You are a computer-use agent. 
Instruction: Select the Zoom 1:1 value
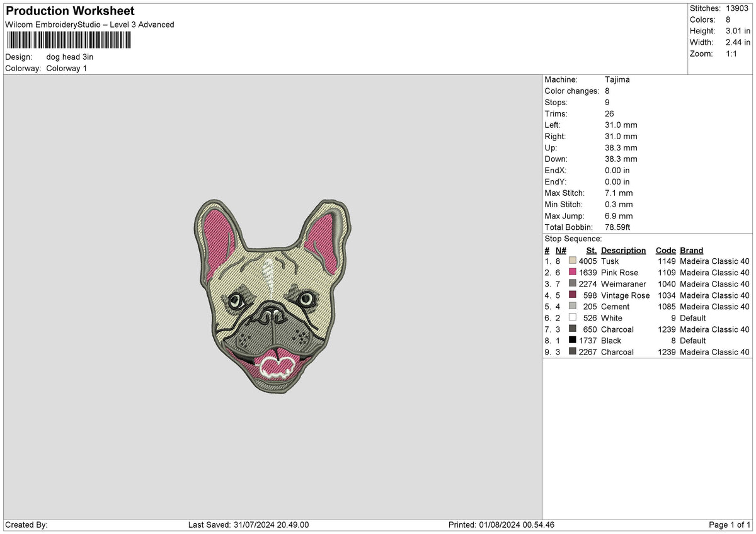pos(733,54)
